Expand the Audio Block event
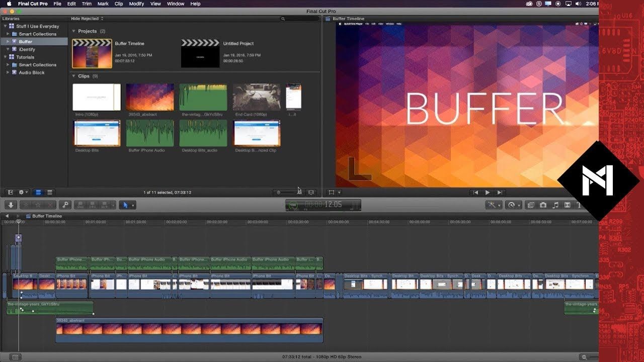This screenshot has width=644, height=362. [8, 72]
